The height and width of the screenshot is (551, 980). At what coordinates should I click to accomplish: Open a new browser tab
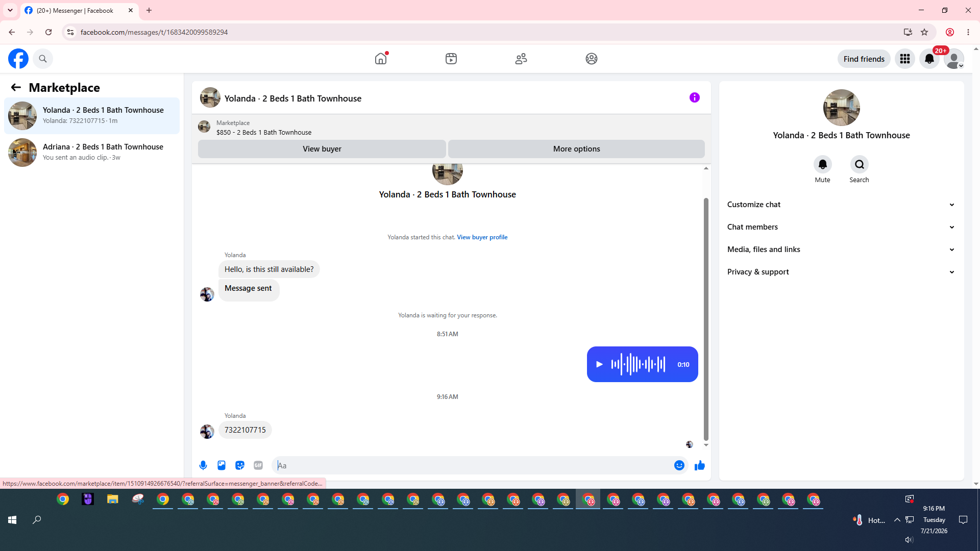(149, 10)
